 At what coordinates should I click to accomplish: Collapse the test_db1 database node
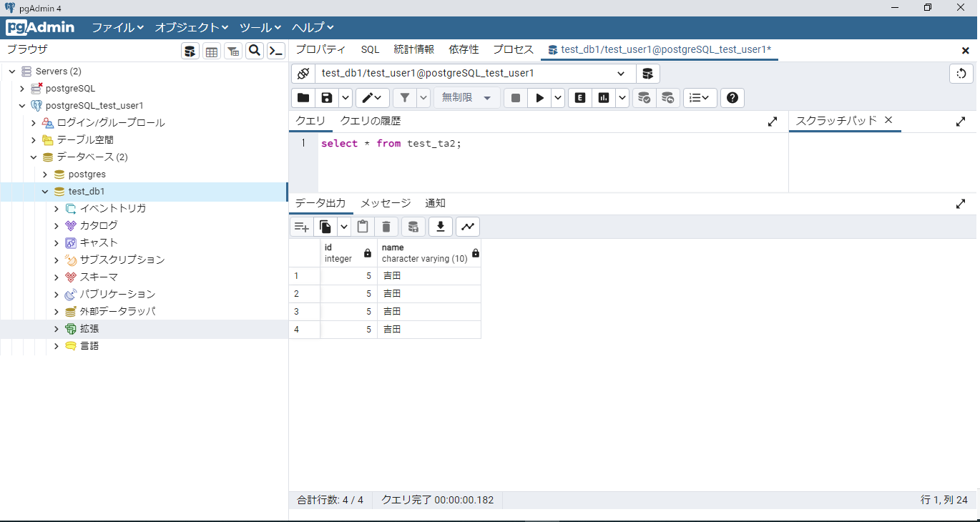(x=45, y=192)
